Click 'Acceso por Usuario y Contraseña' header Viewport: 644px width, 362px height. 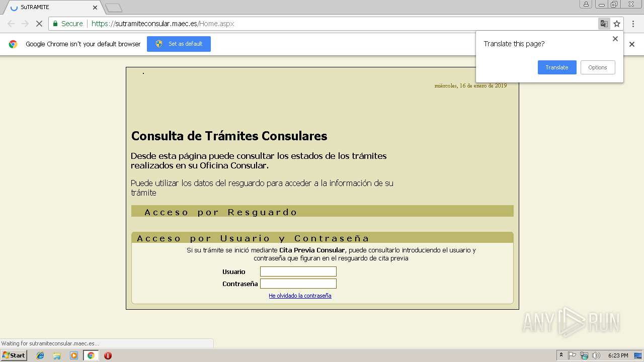click(322, 238)
